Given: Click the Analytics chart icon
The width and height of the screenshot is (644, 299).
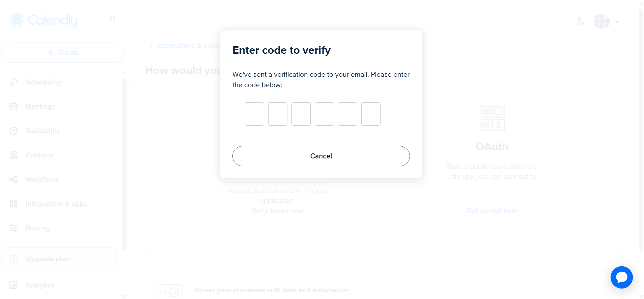Looking at the screenshot, I should [x=13, y=285].
